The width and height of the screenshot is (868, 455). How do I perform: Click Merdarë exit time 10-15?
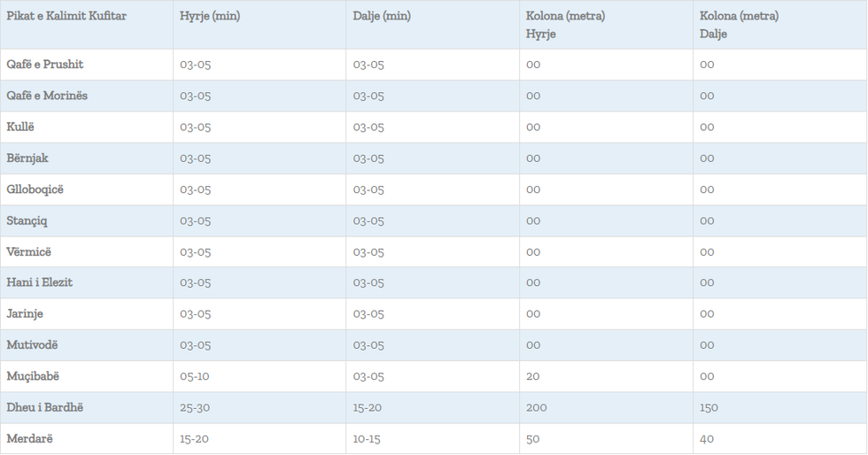(368, 439)
